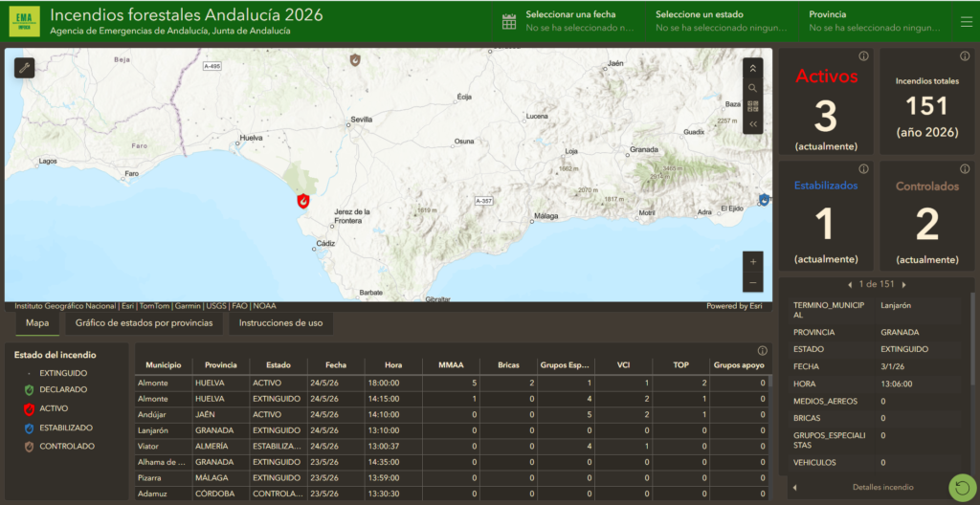Click the green refresh button at bottom right

[x=963, y=488]
